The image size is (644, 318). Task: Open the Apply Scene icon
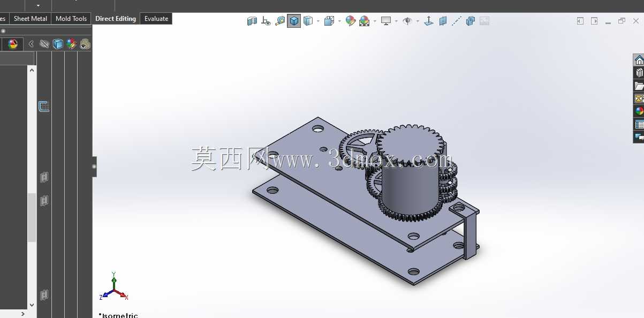(365, 21)
